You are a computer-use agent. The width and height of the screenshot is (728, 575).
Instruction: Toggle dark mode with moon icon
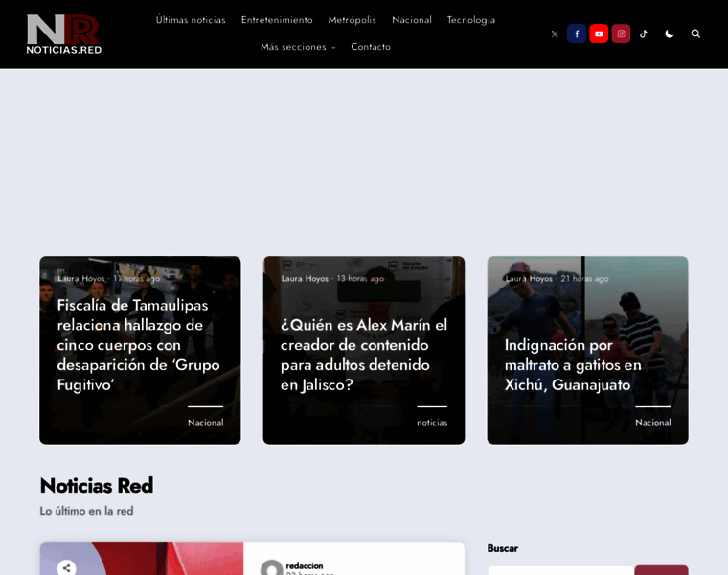tap(669, 34)
